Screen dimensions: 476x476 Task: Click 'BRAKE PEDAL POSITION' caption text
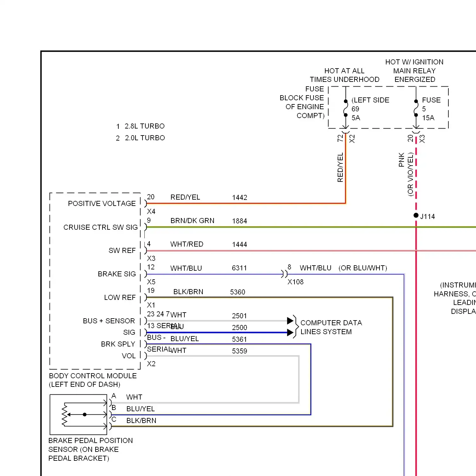coord(90,440)
